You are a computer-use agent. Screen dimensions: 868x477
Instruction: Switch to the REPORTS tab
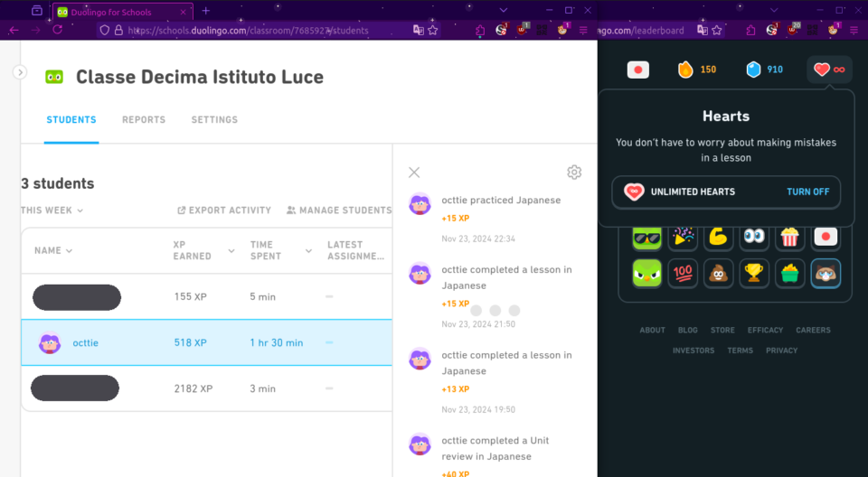144,119
